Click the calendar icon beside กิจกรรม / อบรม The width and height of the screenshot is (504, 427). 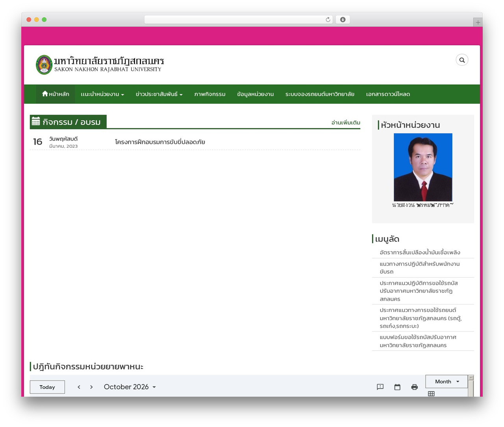point(36,121)
